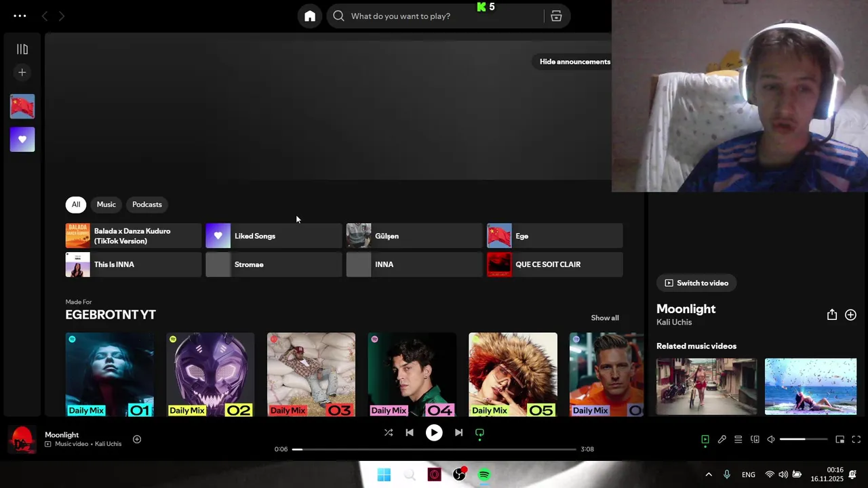Adjust the volume slider
Screen dimensions: 868x488
click(x=804, y=439)
